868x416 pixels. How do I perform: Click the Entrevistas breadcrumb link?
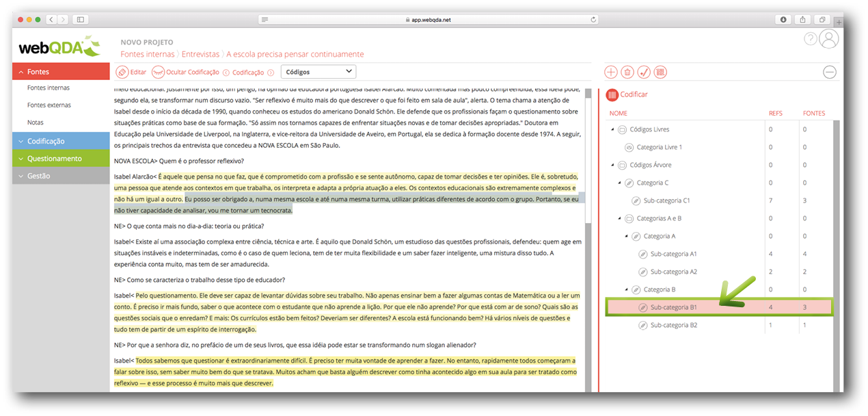tap(201, 54)
